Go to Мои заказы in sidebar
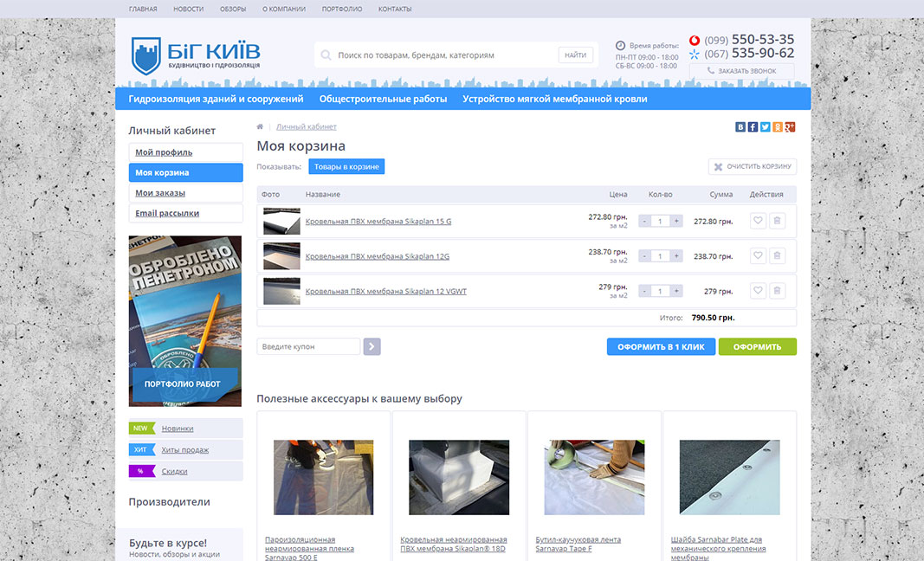Screen dimensions: 924x561 [185, 193]
